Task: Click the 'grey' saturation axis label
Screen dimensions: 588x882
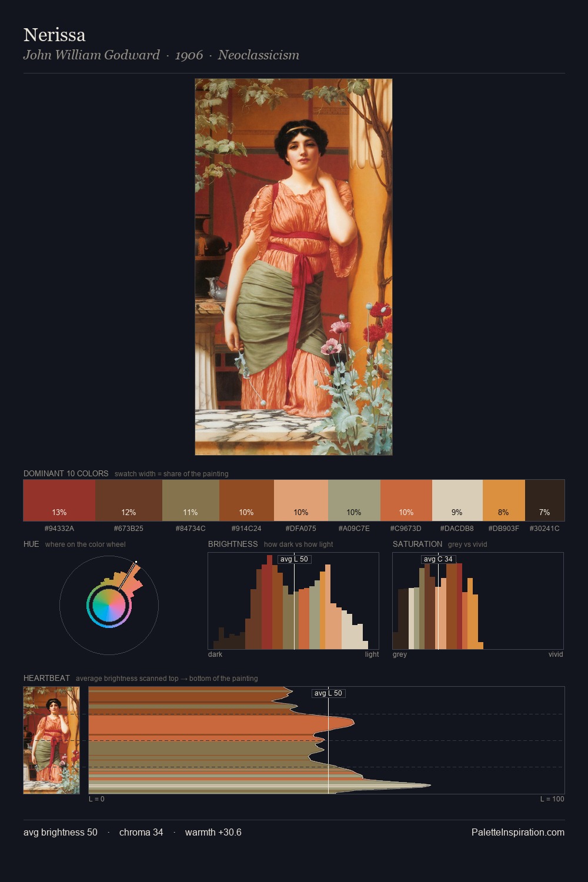Action: click(x=400, y=654)
